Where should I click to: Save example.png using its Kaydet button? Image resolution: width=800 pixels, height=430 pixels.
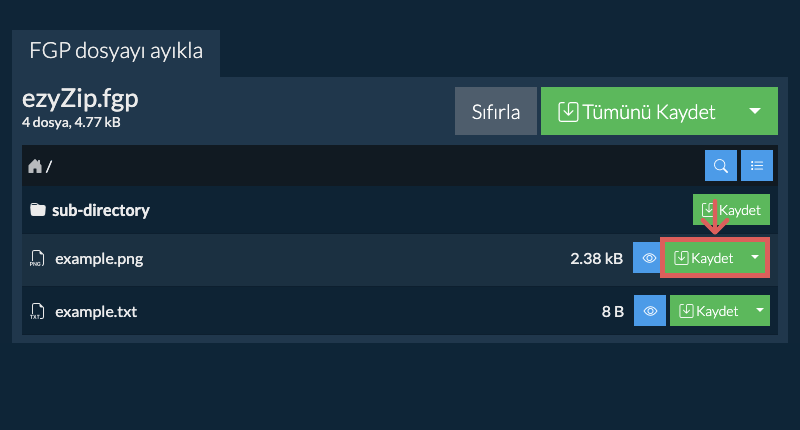[x=704, y=259]
